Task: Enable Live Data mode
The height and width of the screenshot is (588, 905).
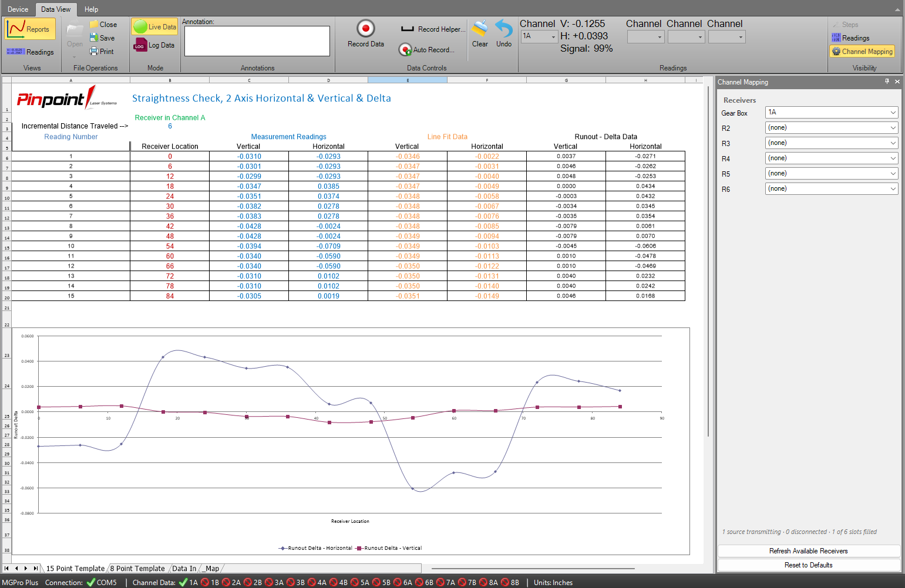Action: 155,26
